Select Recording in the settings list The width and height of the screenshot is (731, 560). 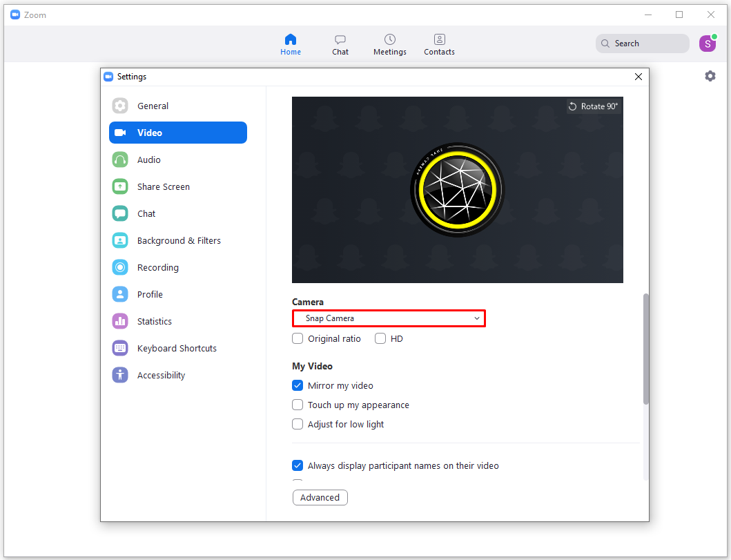click(x=158, y=268)
